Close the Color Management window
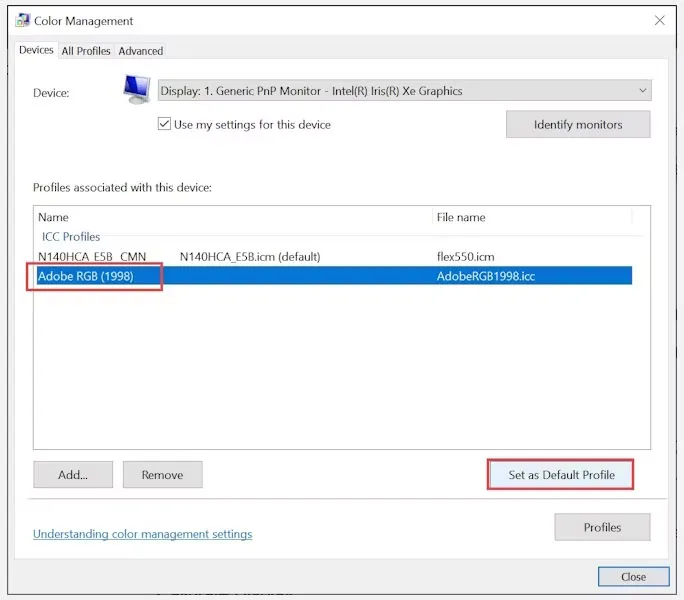 pyautogui.click(x=659, y=21)
